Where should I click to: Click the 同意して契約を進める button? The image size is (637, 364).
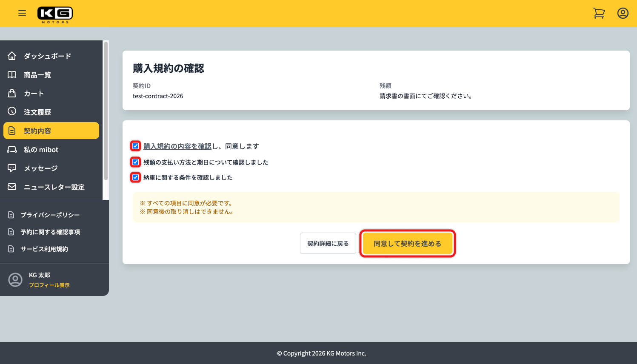point(407,243)
